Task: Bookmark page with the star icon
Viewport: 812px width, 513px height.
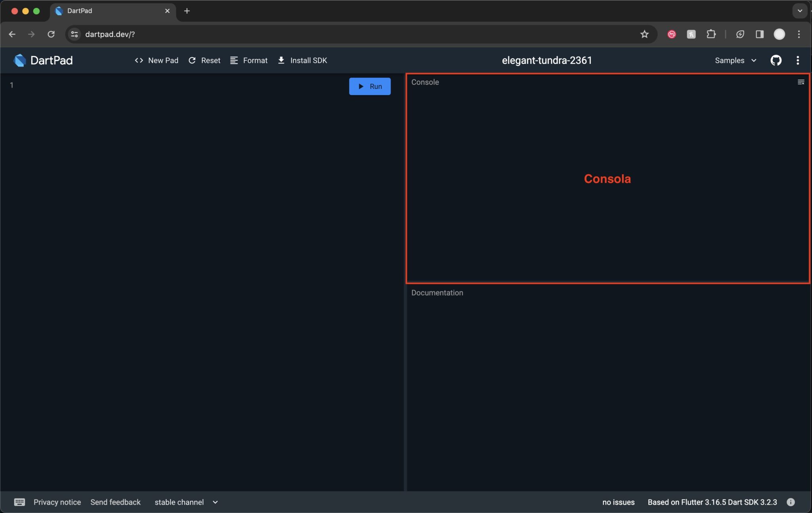Action: (x=644, y=34)
